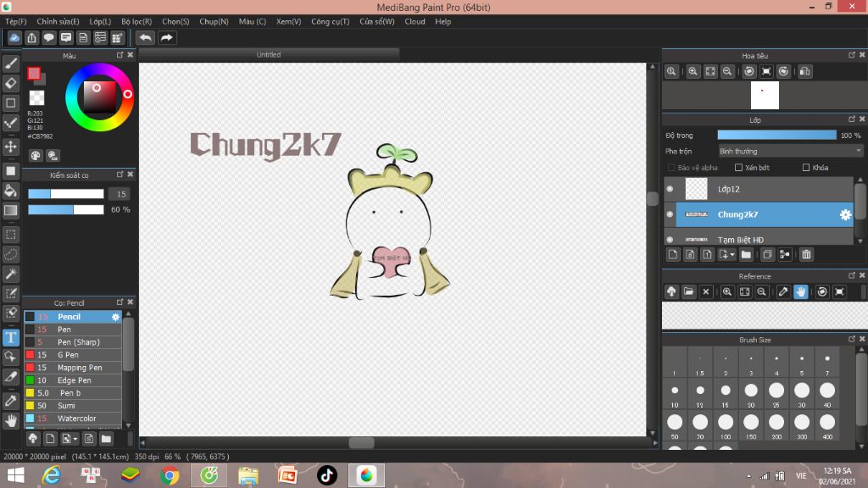Select the G Pen brush

click(x=73, y=355)
